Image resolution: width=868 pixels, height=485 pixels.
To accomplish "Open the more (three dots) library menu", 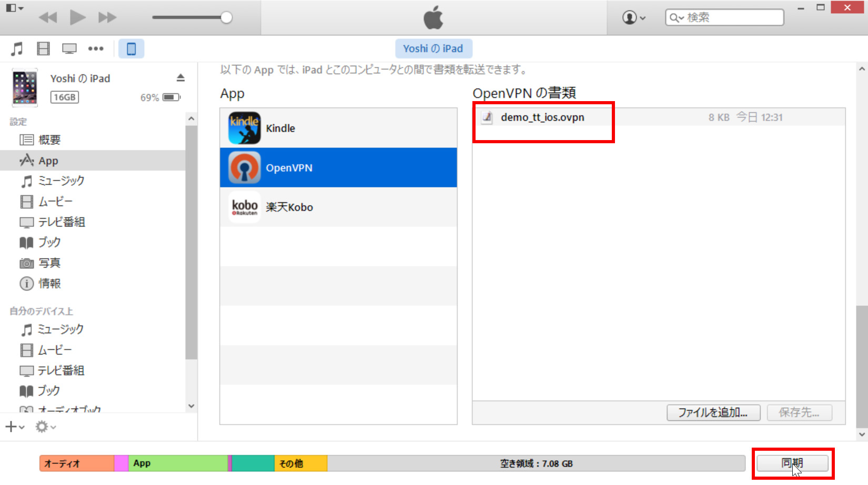I will [x=96, y=49].
